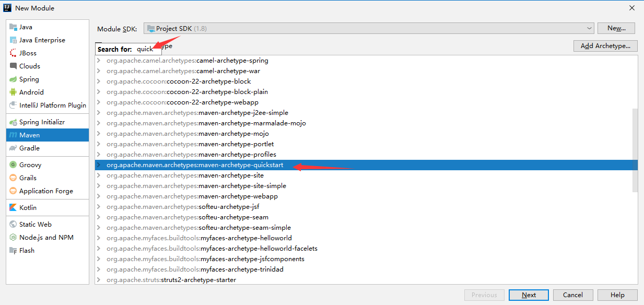Click the Grails icon

tap(13, 178)
